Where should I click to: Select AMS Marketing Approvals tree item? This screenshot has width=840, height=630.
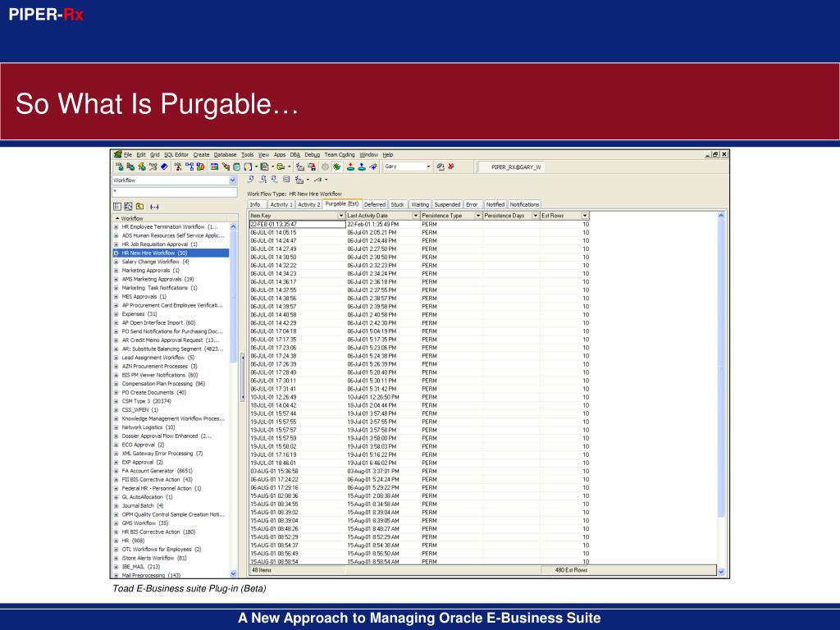[x=158, y=279]
